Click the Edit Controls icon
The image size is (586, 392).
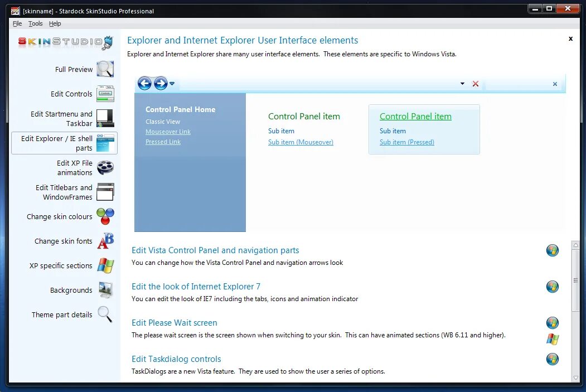105,94
